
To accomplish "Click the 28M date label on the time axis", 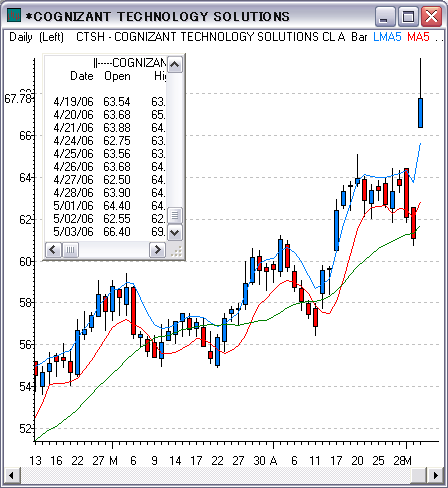I will [402, 461].
